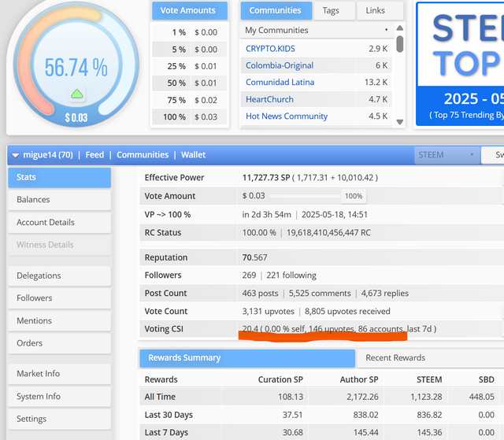Select the 50 % vote amount row

[190, 83]
